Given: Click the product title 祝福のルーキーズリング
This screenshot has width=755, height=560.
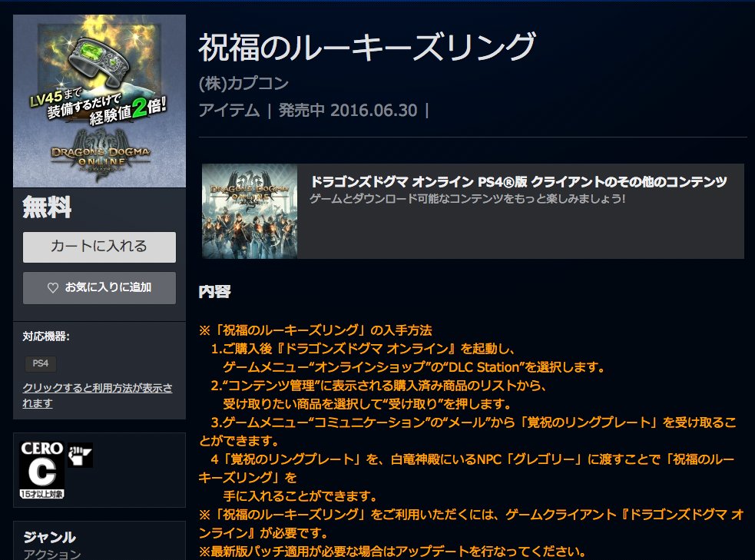Looking at the screenshot, I should 367,47.
